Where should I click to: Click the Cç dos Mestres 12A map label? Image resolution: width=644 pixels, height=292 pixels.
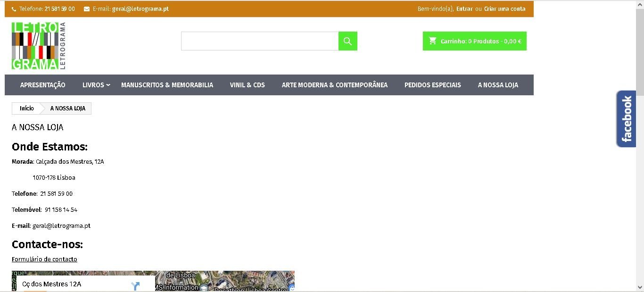pos(52,284)
